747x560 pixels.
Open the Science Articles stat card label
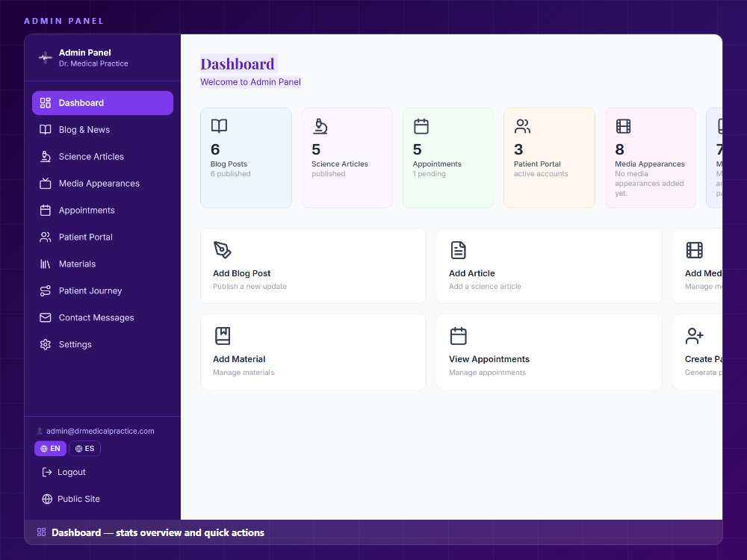click(340, 164)
